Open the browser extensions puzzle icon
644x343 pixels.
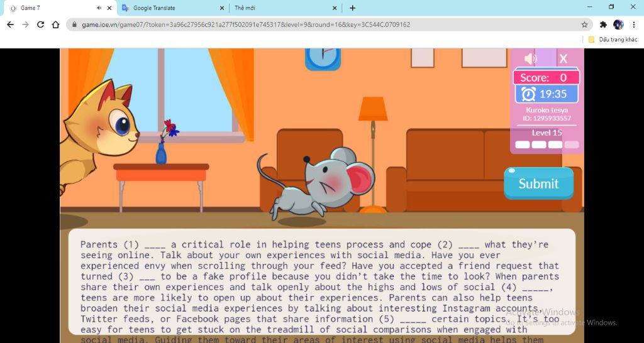(x=603, y=24)
